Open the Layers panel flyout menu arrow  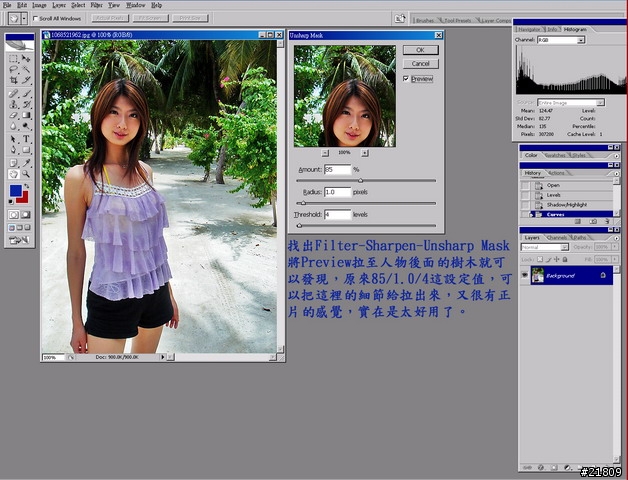(x=616, y=238)
